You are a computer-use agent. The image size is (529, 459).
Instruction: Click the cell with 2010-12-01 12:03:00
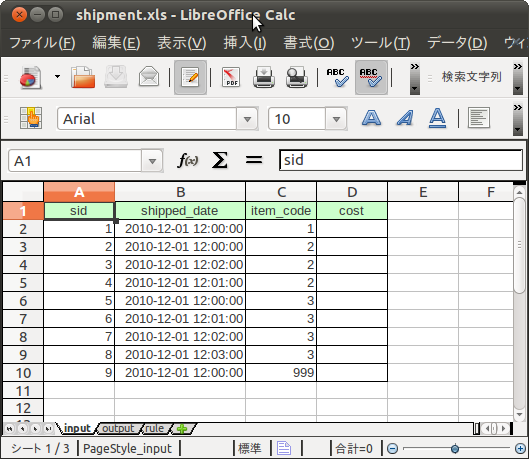point(180,355)
